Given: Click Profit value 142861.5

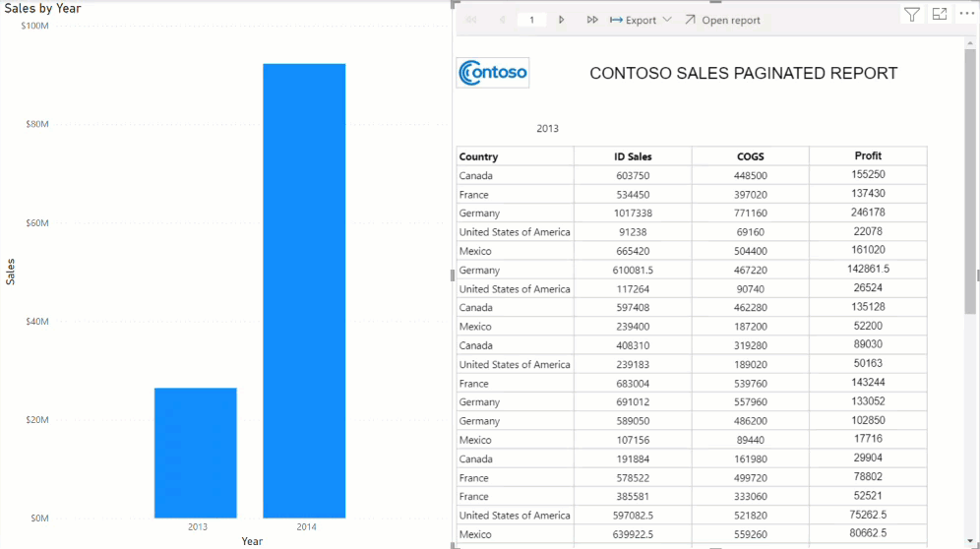Looking at the screenshot, I should [868, 269].
